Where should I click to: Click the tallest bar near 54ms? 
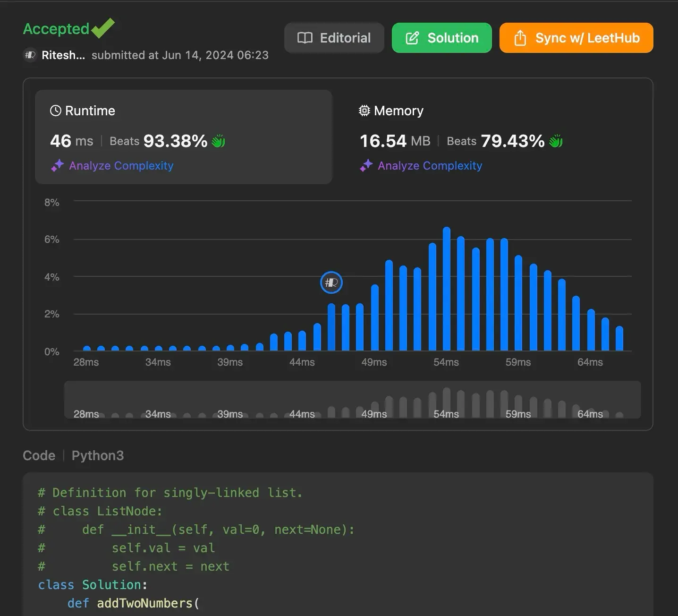(x=446, y=289)
